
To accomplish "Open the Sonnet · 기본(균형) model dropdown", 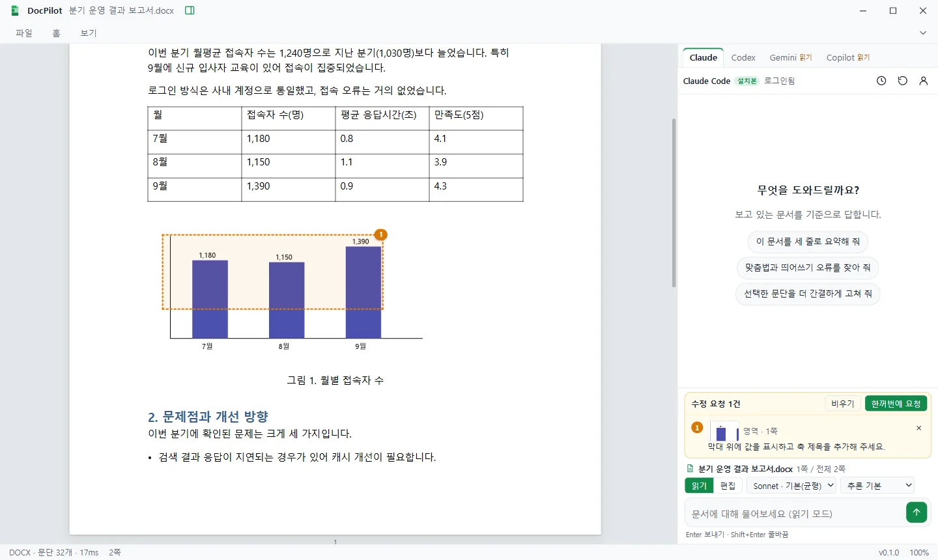I will tap(791, 486).
